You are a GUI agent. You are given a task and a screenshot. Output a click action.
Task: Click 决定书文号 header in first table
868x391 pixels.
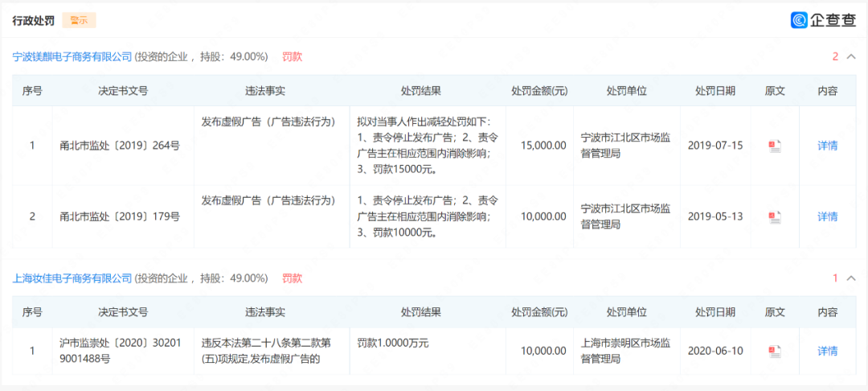pyautogui.click(x=123, y=91)
